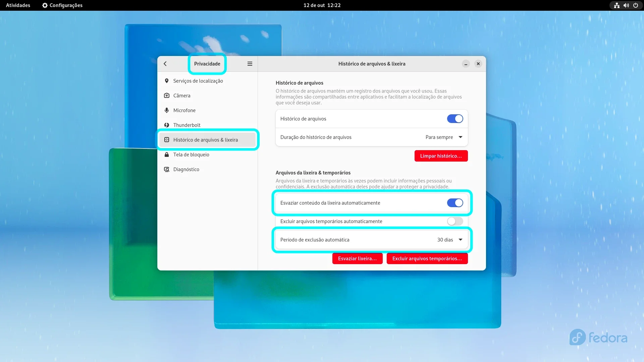Click the Histórico de arquivos & lixeira window title
644x362 pixels.
coord(372,64)
